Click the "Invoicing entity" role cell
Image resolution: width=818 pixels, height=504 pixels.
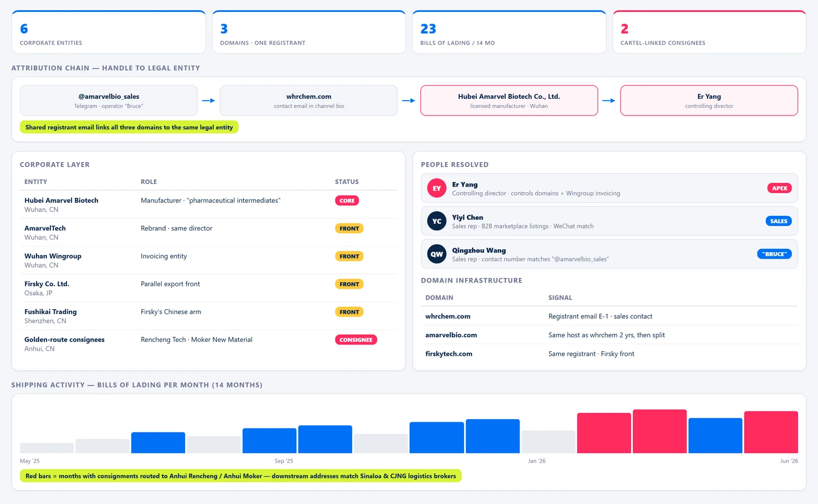click(x=164, y=256)
